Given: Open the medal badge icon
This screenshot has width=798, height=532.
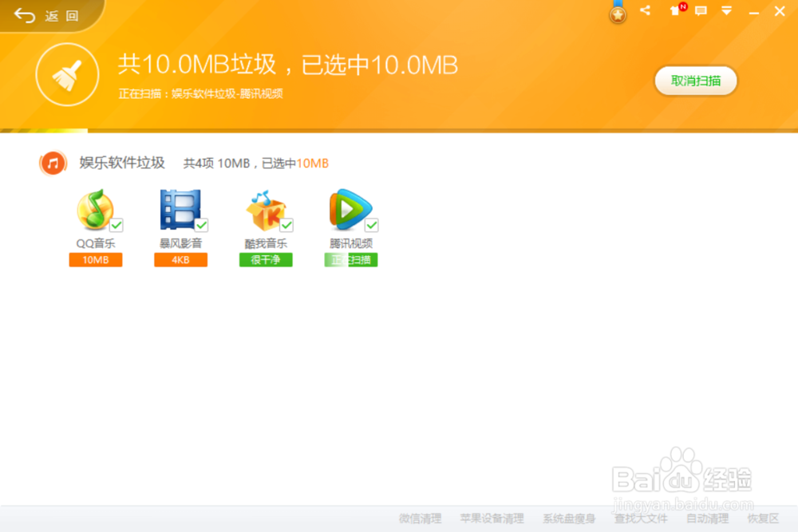Looking at the screenshot, I should (618, 14).
